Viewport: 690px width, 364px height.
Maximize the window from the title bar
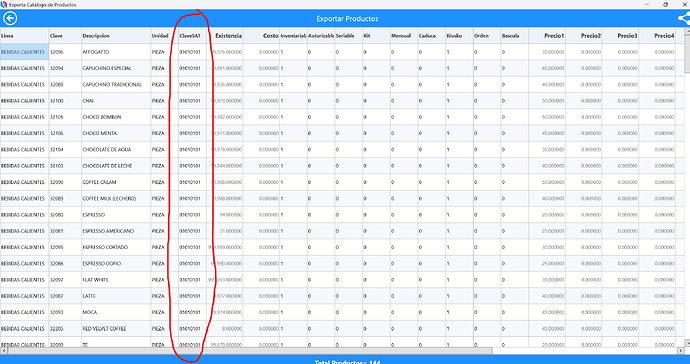(x=665, y=4)
